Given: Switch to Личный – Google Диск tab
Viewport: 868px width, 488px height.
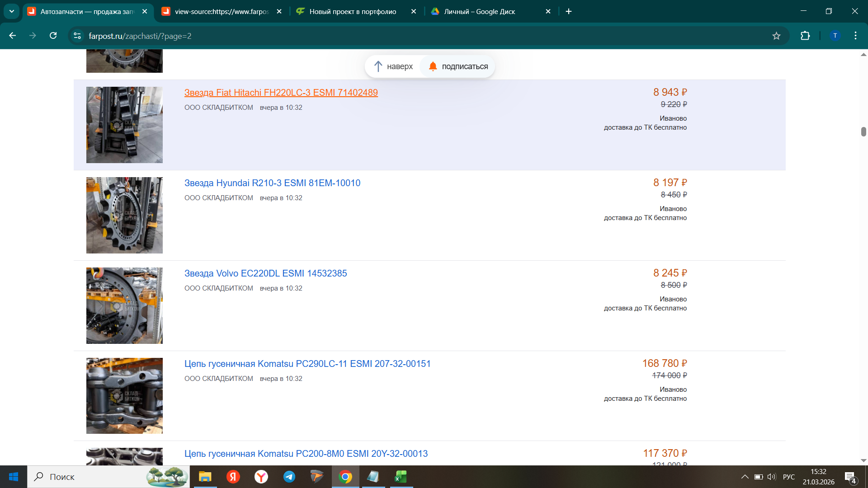Looking at the screenshot, I should 479,11.
